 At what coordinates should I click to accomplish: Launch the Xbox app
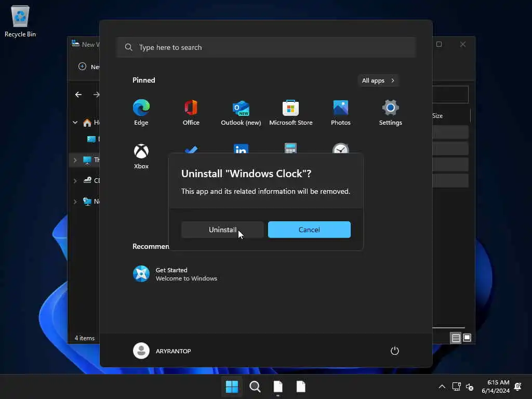click(x=141, y=156)
